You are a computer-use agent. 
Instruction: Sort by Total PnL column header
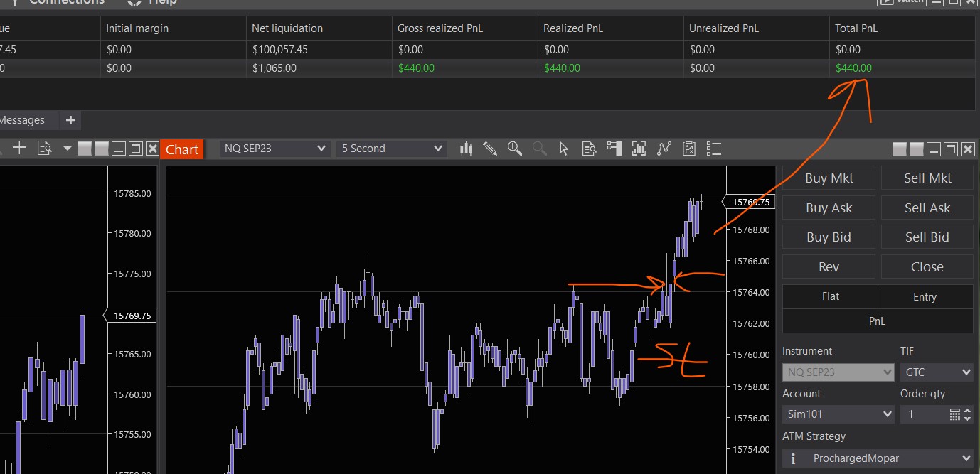coord(902,28)
